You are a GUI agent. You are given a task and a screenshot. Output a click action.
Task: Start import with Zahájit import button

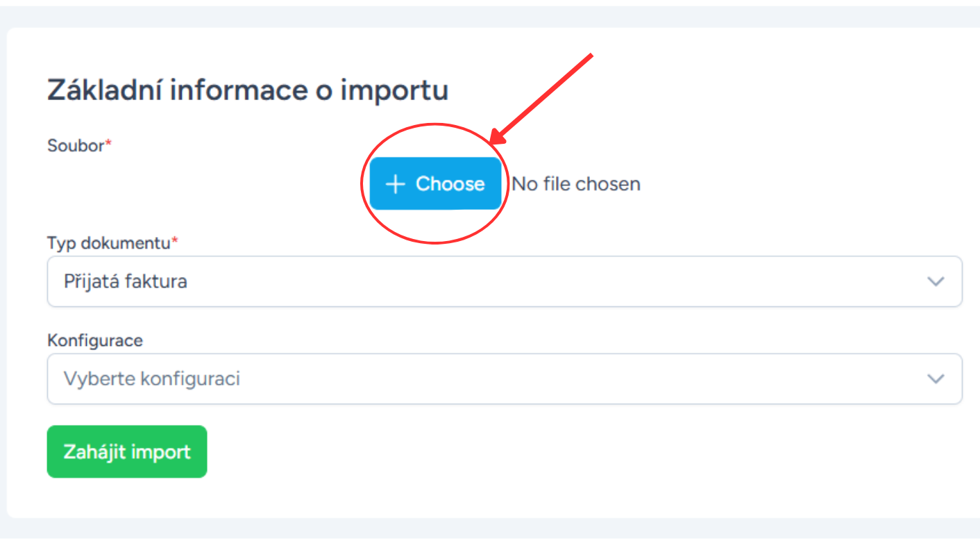tap(127, 452)
